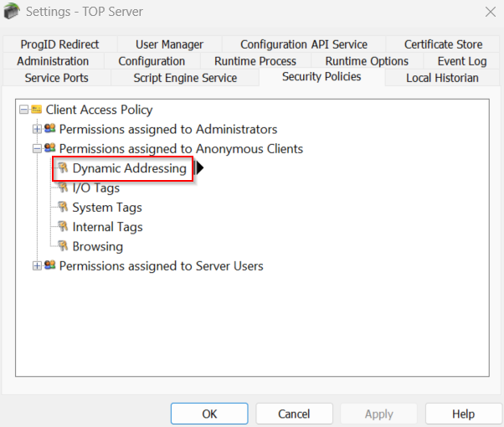Collapse Permissions assigned to Anonymous Clients
504x427 pixels.
[37, 149]
